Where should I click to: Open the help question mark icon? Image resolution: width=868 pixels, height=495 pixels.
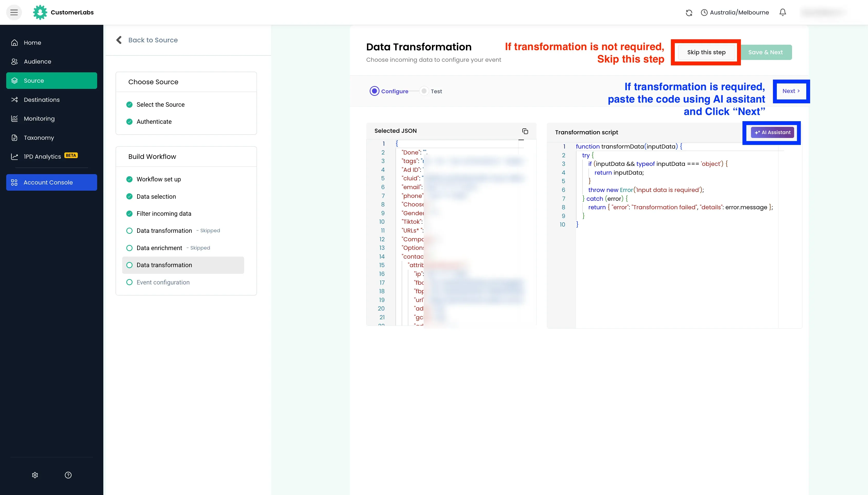(68, 475)
